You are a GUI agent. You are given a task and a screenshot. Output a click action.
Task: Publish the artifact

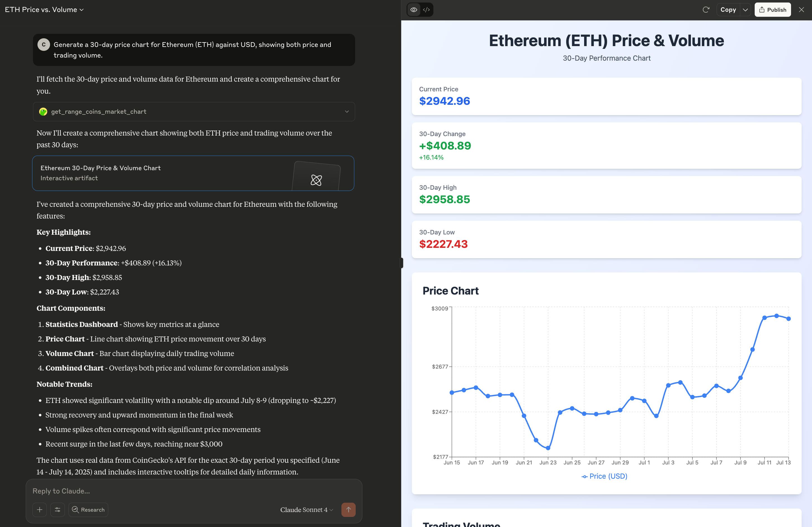pyautogui.click(x=773, y=10)
